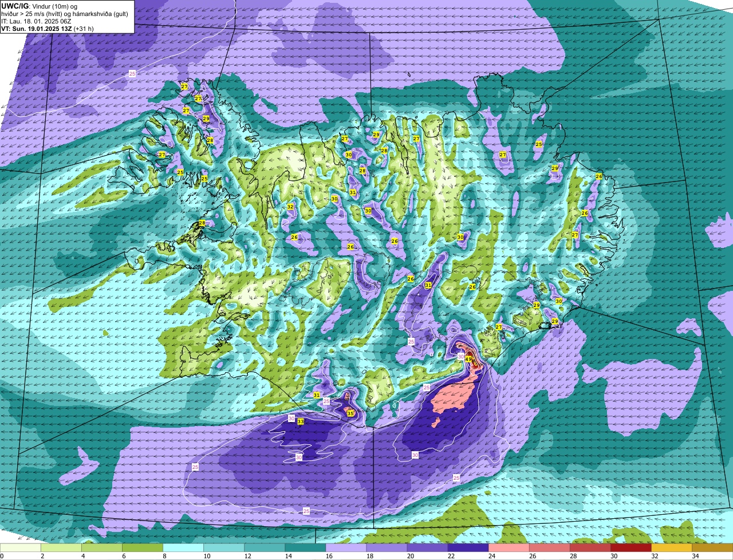Select the 28–30 red legend swatch

pyautogui.click(x=590, y=547)
